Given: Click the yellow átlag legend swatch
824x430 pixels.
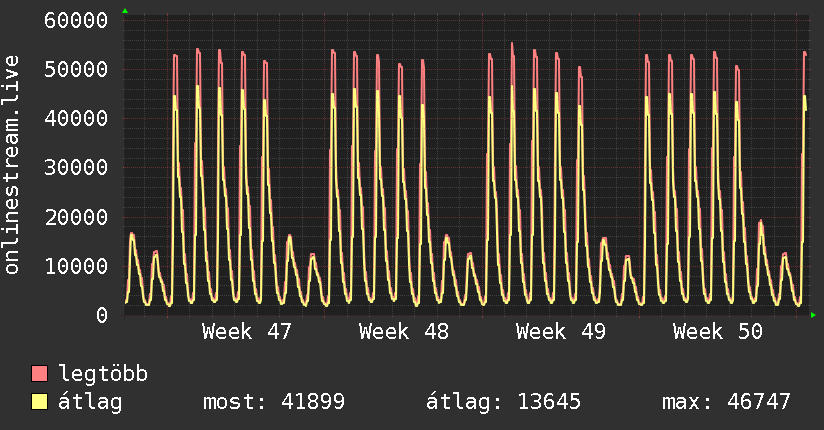Looking at the screenshot, I should tap(39, 402).
